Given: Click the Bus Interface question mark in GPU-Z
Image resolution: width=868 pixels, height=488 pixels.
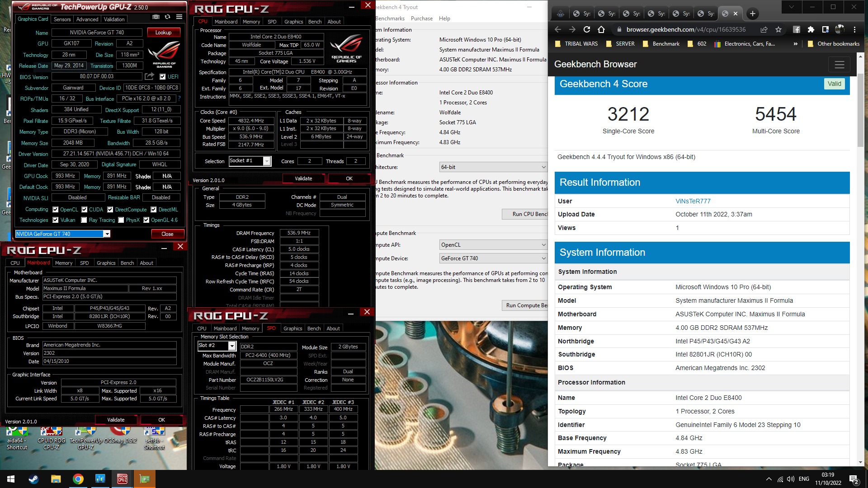Looking at the screenshot, I should pyautogui.click(x=179, y=99).
